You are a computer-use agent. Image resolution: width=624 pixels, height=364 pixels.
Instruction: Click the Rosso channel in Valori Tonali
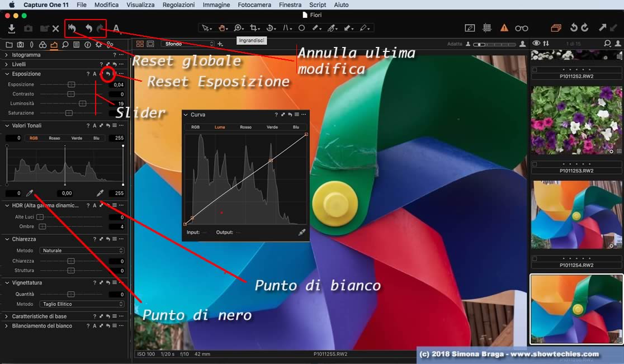click(x=54, y=138)
